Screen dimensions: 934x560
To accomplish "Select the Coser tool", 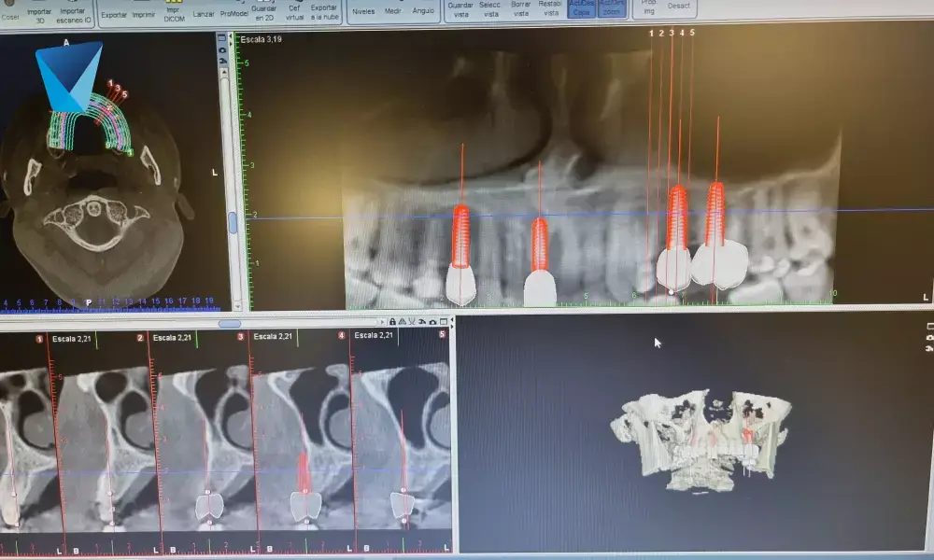I will click(x=11, y=11).
